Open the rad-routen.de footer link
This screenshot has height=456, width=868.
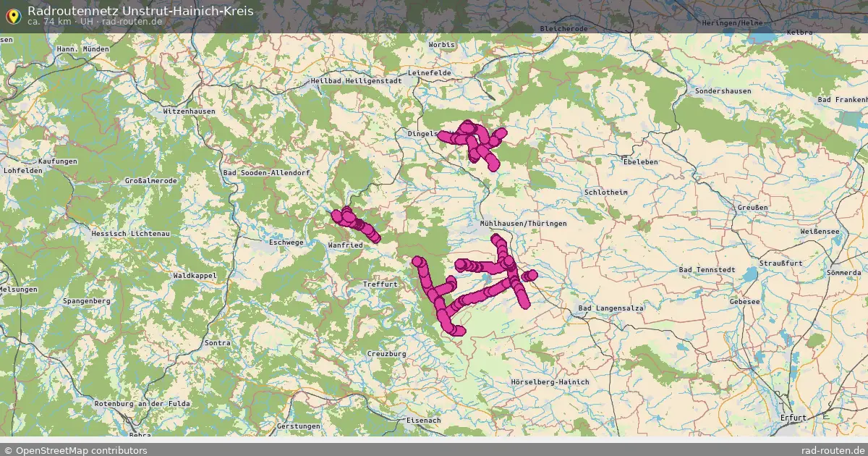833,450
